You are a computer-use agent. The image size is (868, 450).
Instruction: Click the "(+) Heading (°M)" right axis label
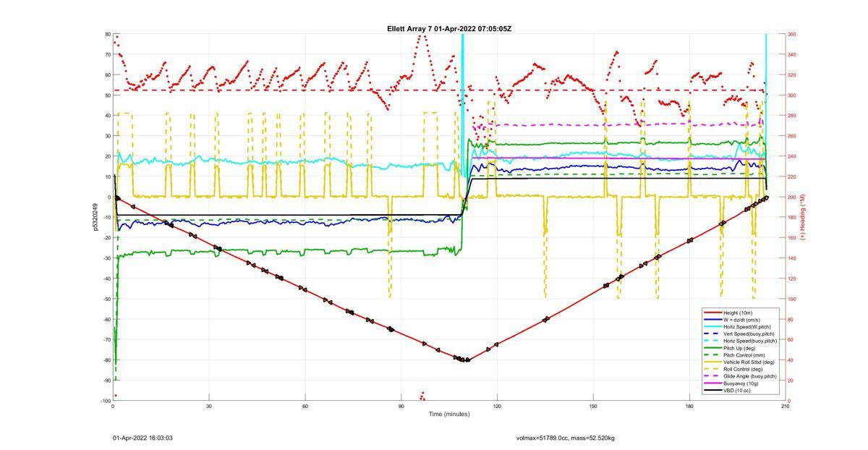coord(802,217)
